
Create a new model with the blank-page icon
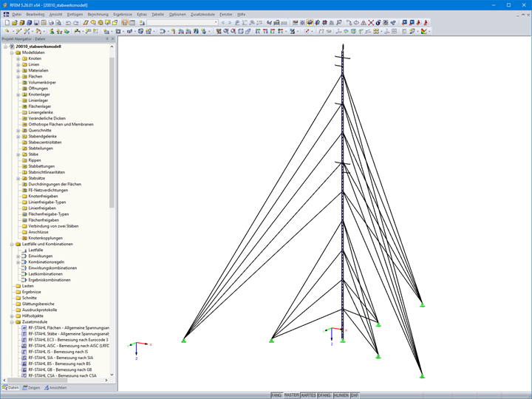(7, 23)
